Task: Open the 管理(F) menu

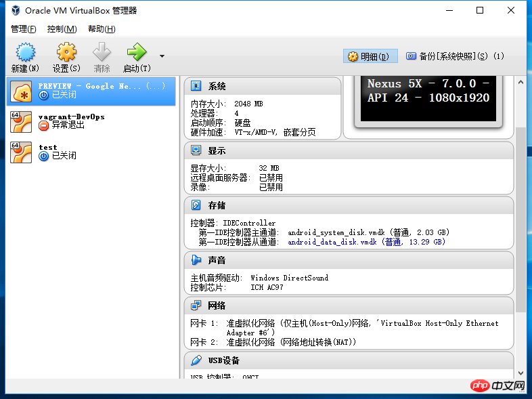Action: [x=24, y=29]
